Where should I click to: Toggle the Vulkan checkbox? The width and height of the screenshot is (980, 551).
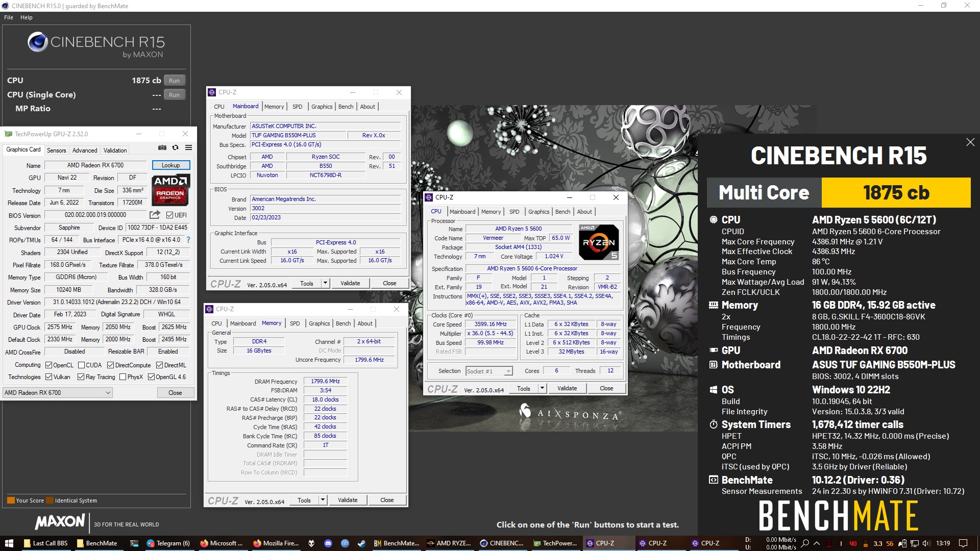(49, 377)
